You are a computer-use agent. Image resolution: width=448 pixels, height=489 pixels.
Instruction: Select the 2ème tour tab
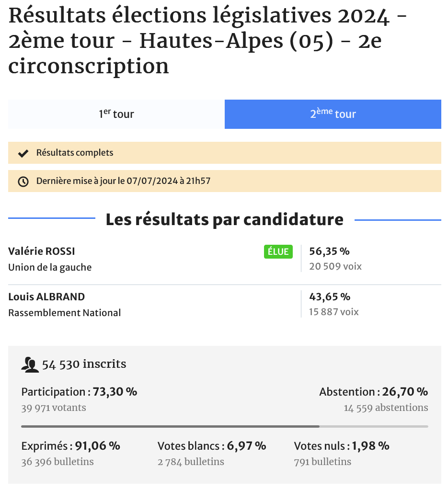333,114
